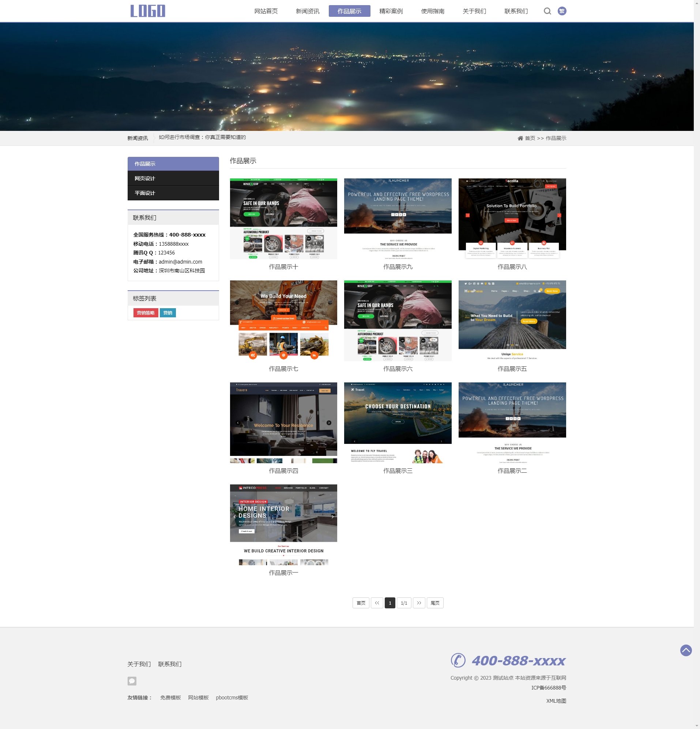The image size is (700, 729).
Task: Open the pbootcms模板 friendly link
Action: (x=232, y=698)
